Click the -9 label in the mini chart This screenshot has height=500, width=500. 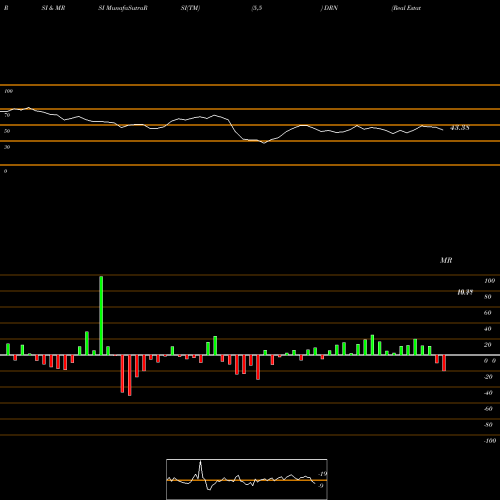coord(320,486)
